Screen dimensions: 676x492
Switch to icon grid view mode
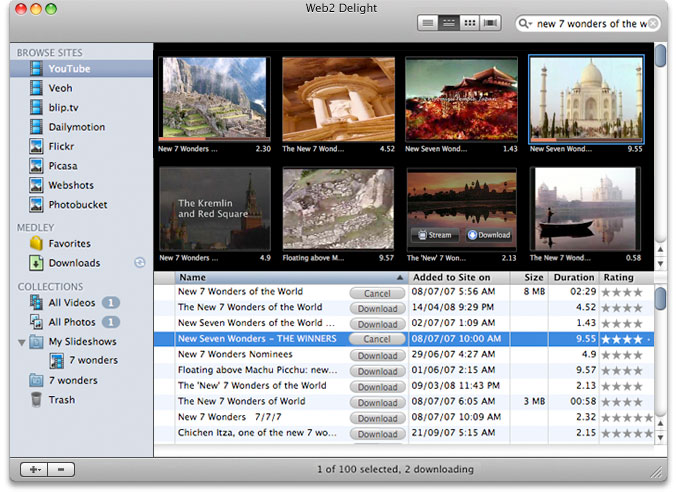pyautogui.click(x=470, y=23)
